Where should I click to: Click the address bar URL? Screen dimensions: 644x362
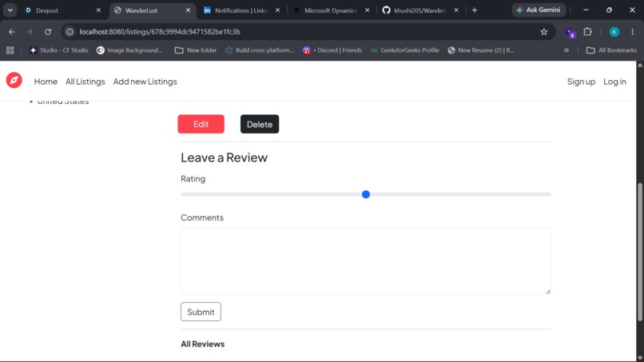[x=160, y=32]
